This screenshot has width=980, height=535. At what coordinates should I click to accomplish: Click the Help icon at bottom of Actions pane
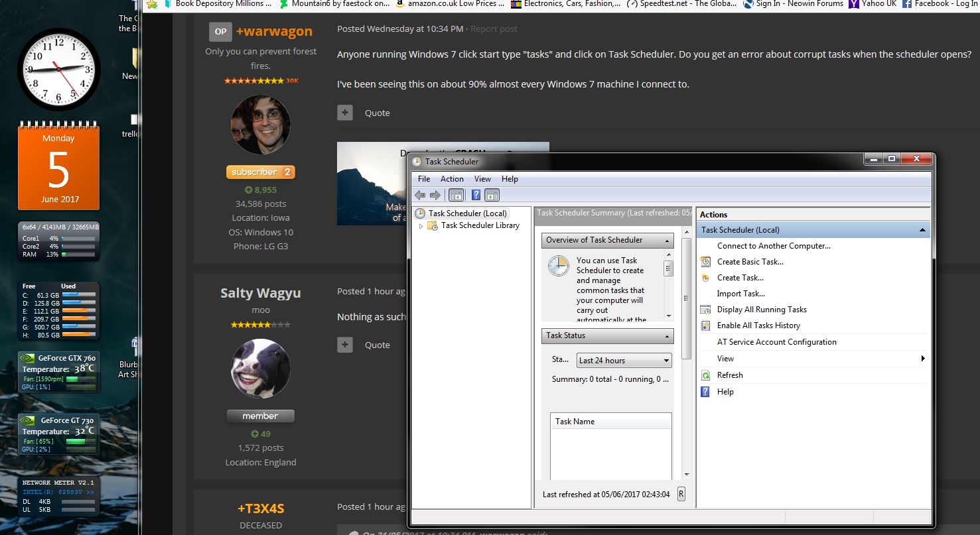coord(704,391)
